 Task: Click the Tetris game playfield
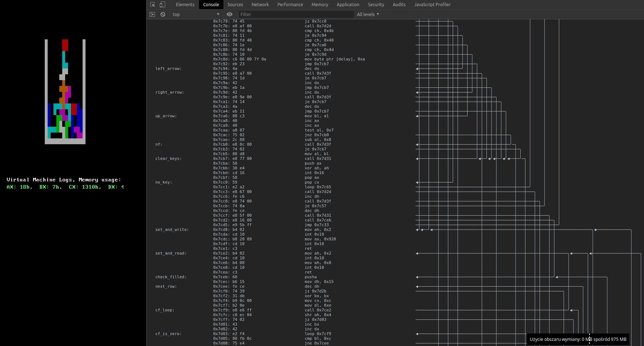click(x=65, y=92)
